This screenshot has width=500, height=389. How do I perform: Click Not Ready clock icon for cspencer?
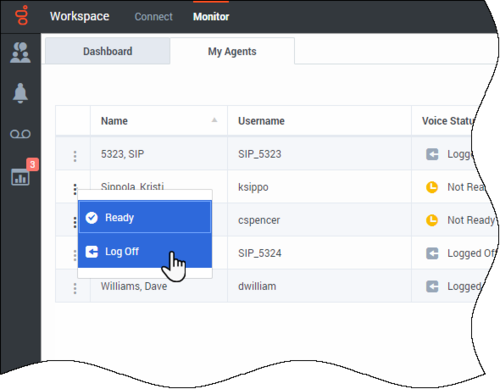tap(432, 220)
